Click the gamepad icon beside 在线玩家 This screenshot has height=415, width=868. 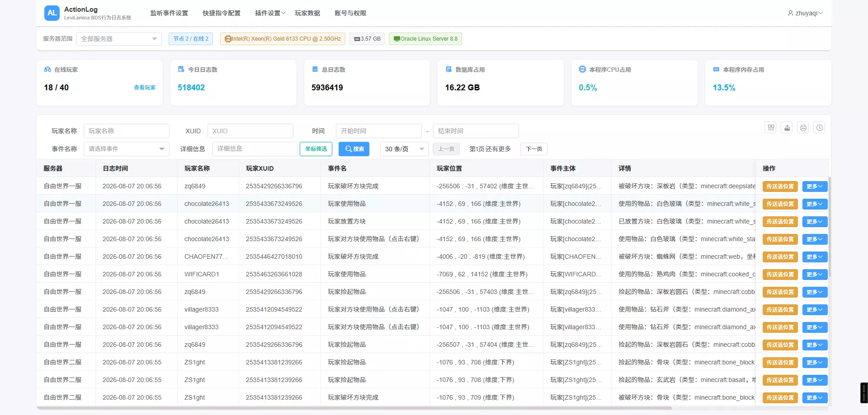[47, 70]
